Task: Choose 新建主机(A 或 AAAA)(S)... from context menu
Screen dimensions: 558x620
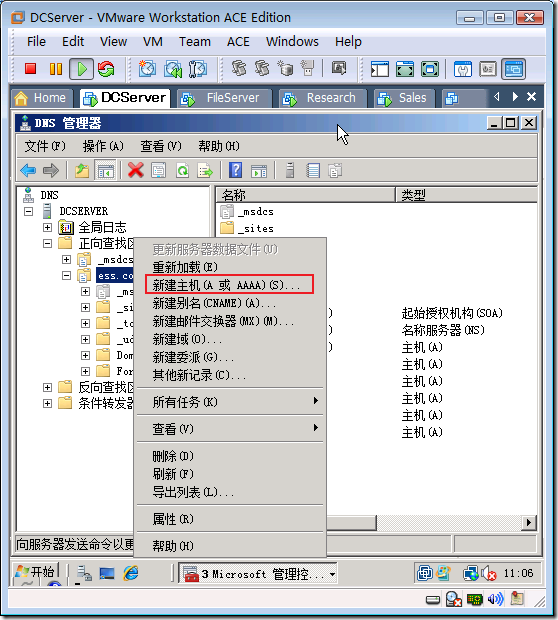Action: 231,285
